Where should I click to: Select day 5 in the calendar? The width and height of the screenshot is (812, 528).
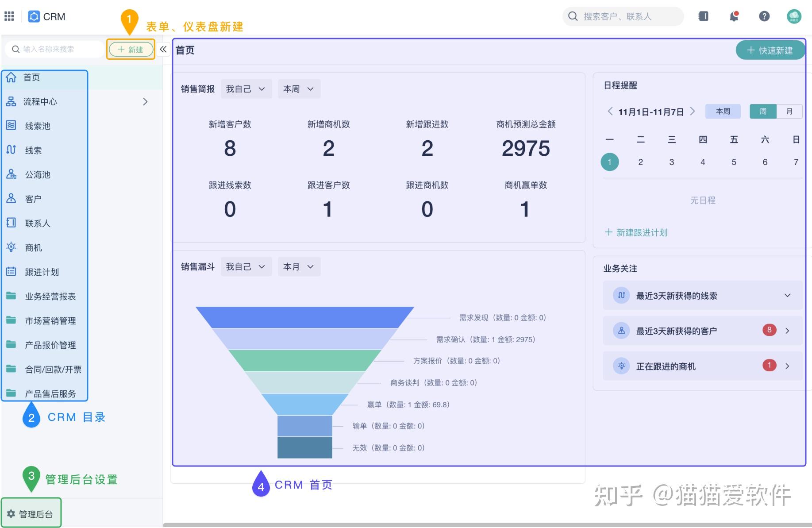click(734, 162)
